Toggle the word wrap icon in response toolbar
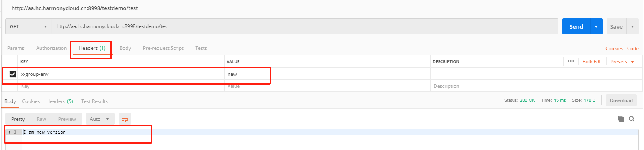Viewport: 644px width, 150px height. [x=125, y=119]
